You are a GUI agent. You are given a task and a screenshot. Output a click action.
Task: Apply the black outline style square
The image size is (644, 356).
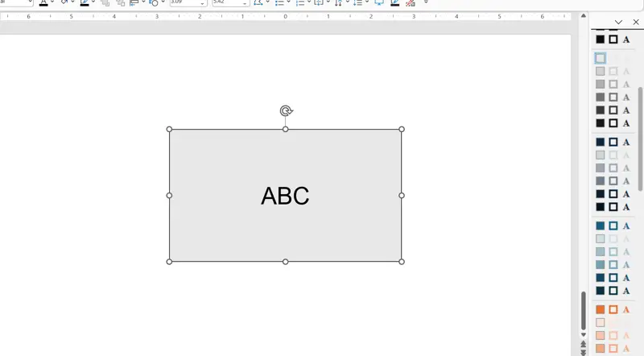(613, 39)
